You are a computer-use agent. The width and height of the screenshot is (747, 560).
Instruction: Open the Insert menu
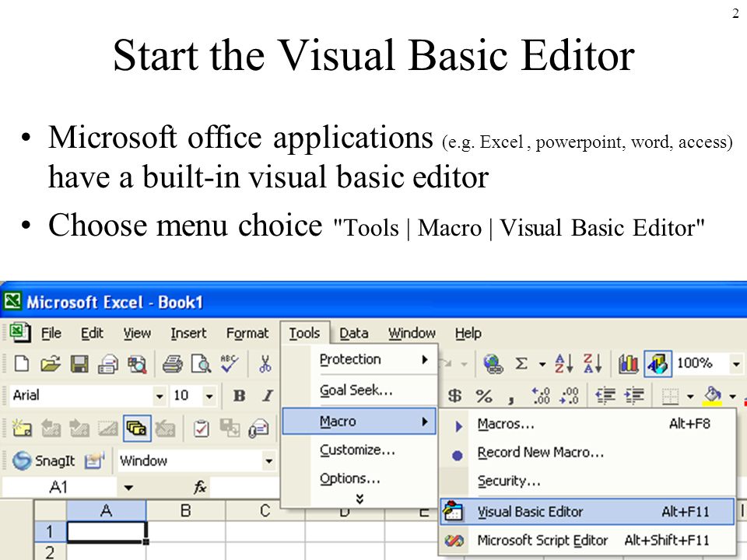tap(188, 333)
